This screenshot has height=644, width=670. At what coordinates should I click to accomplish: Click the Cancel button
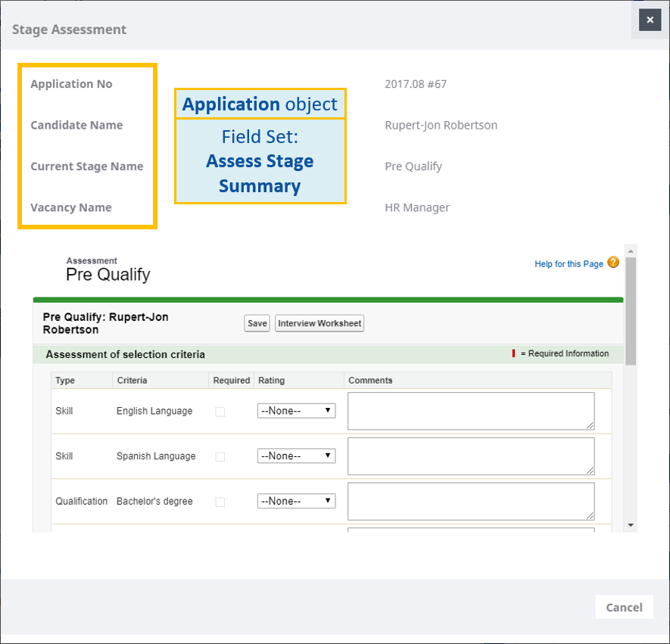624,607
